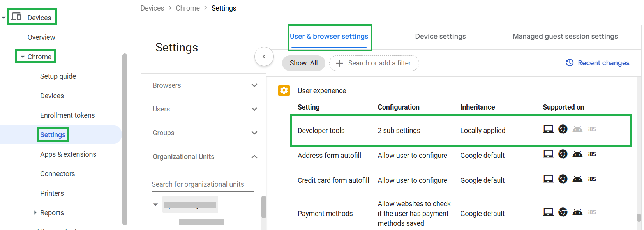
Task: Collapse the Chrome subsection in sidebar
Action: [23, 57]
